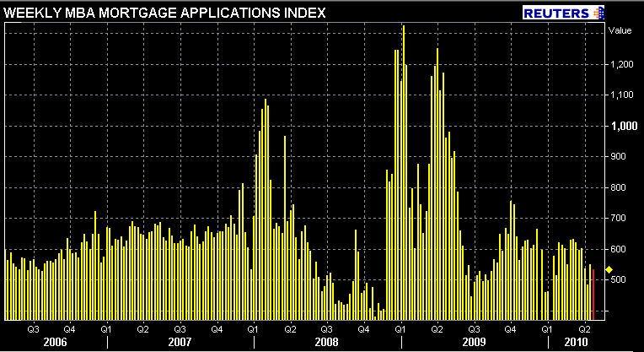
Task: Click the 'Value' axis header
Action: (619, 30)
